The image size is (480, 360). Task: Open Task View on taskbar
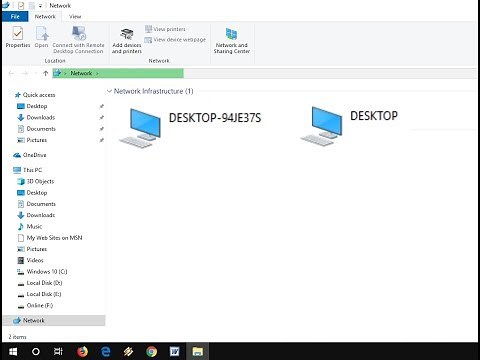pyautogui.click(x=58, y=351)
